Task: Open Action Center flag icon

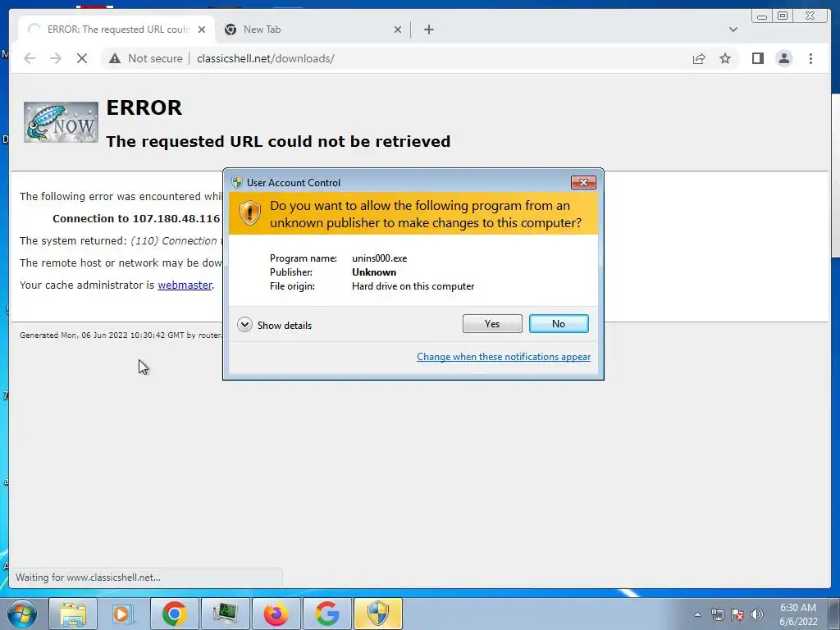Action: coord(737,614)
